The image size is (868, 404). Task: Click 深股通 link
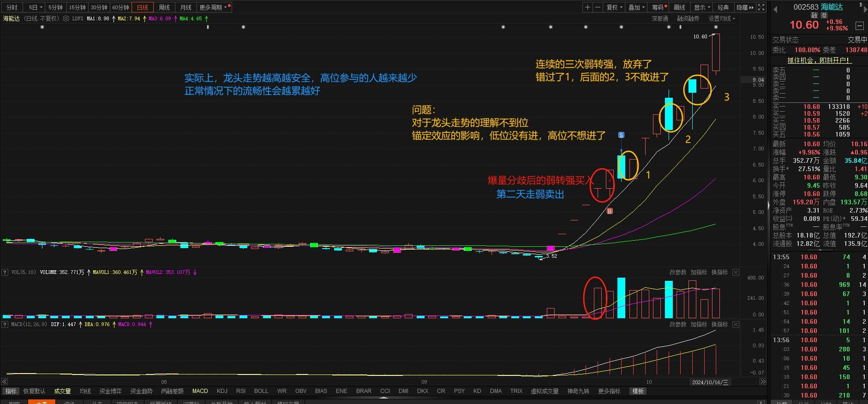point(660,18)
